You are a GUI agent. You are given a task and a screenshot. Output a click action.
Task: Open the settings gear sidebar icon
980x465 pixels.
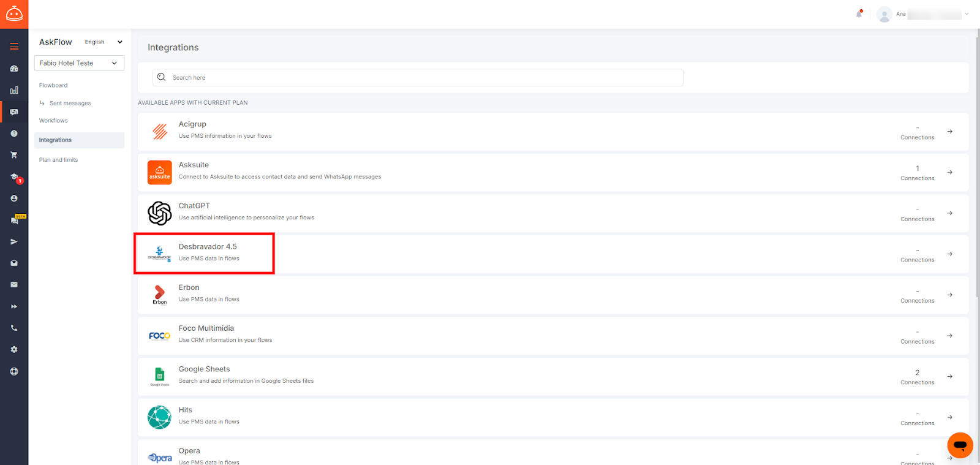pos(14,349)
